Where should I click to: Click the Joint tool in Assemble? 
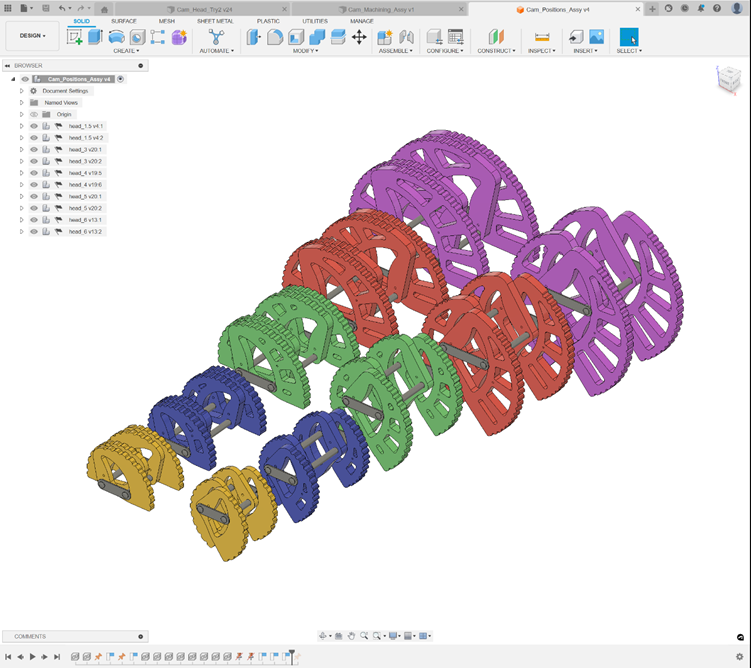406,37
